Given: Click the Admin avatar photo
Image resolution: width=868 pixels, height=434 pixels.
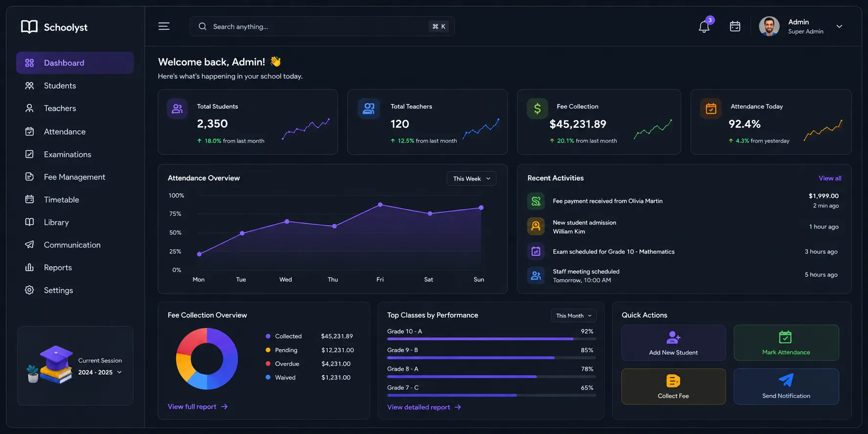Looking at the screenshot, I should click(x=769, y=26).
